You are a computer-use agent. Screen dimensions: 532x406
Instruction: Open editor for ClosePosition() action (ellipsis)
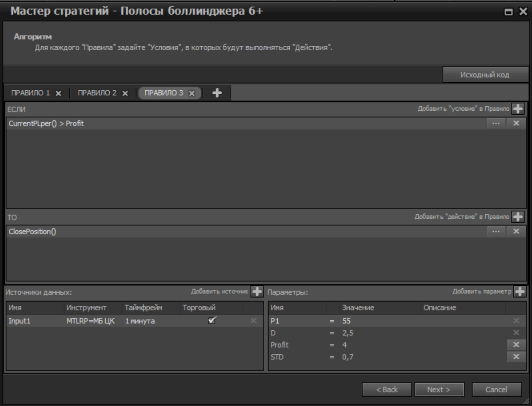coord(496,231)
